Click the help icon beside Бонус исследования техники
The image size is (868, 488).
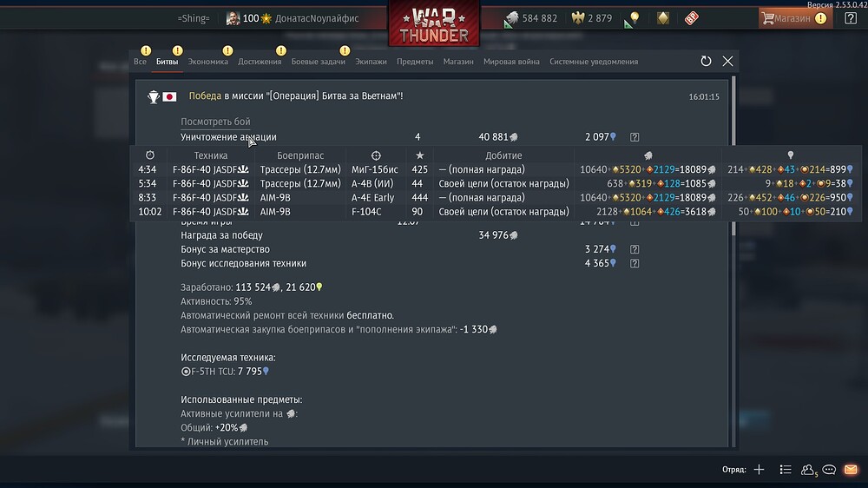[635, 264]
